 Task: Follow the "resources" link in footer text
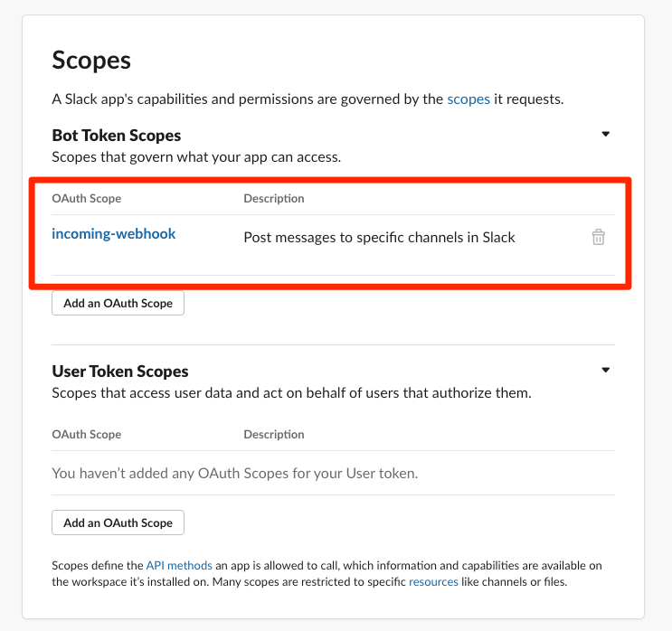click(433, 582)
